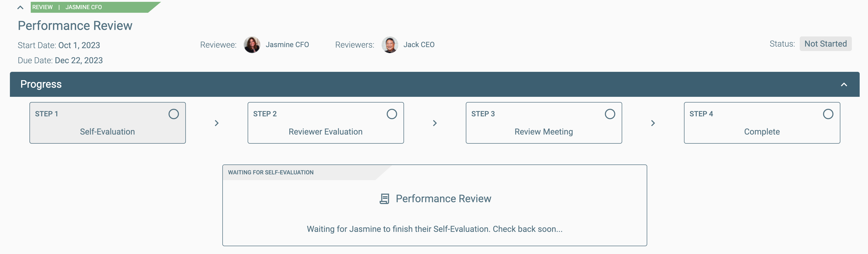Select the Step 2 Reviewer Evaluation card
The width and height of the screenshot is (868, 254).
(x=326, y=123)
